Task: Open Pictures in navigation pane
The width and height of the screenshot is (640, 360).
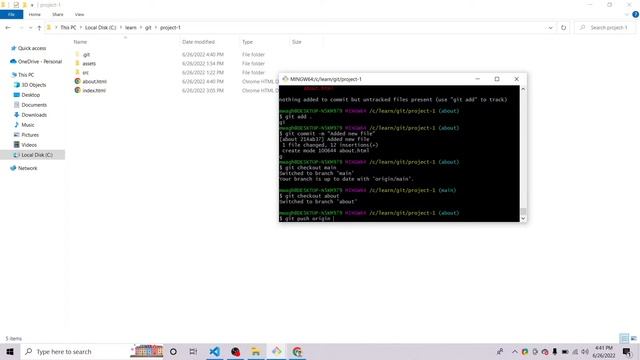Action: click(30, 135)
